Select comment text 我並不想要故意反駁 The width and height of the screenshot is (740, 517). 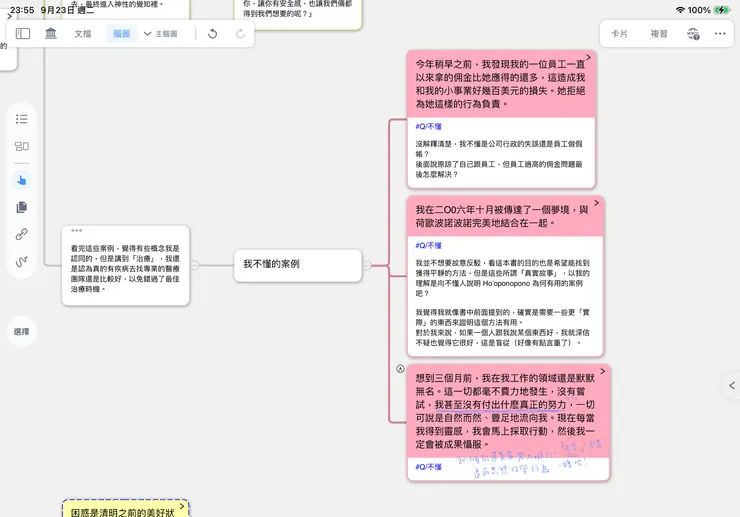(502, 278)
